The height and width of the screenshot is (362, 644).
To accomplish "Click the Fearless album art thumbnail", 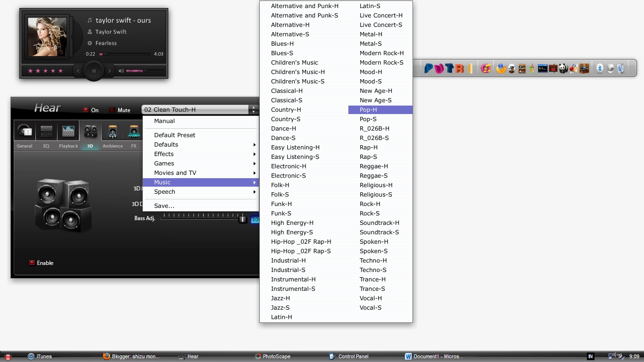I will coord(47,37).
